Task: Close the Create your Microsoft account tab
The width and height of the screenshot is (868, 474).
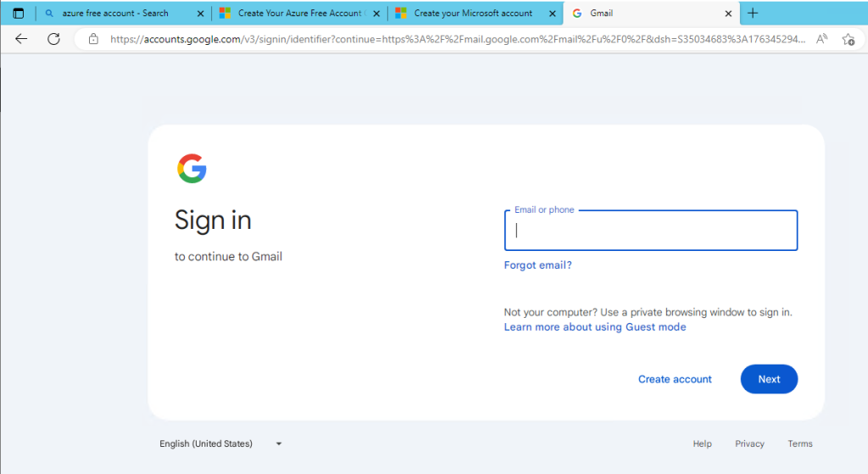Action: coord(552,14)
